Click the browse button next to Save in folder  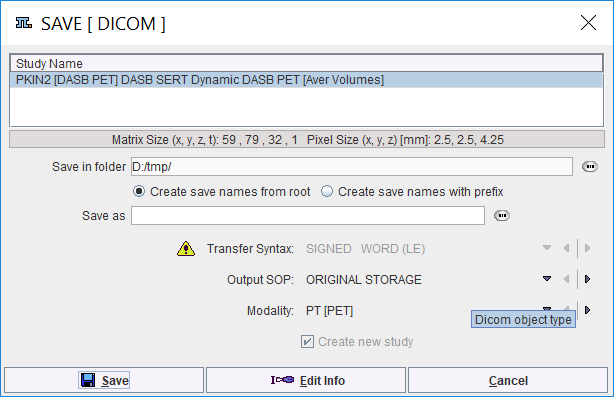(589, 167)
